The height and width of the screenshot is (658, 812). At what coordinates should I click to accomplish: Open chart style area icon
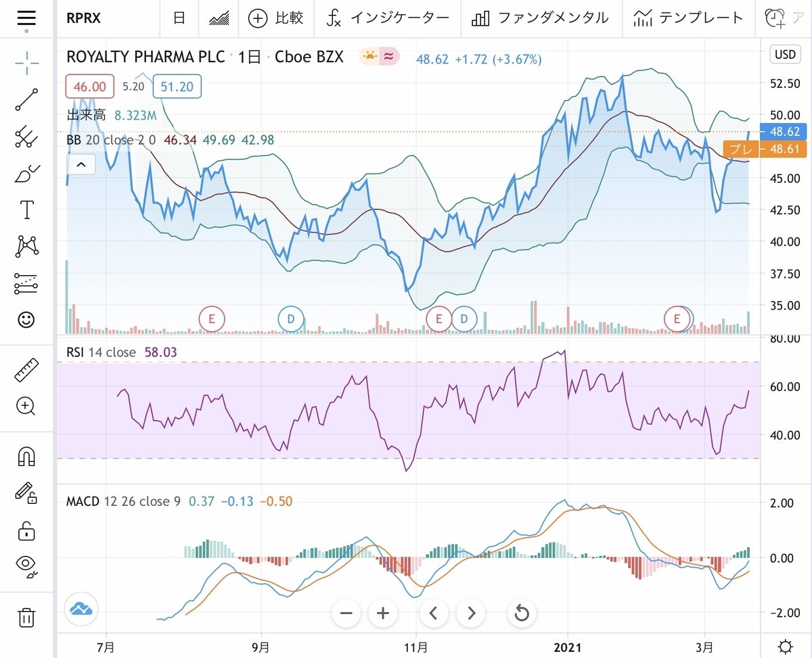(218, 18)
